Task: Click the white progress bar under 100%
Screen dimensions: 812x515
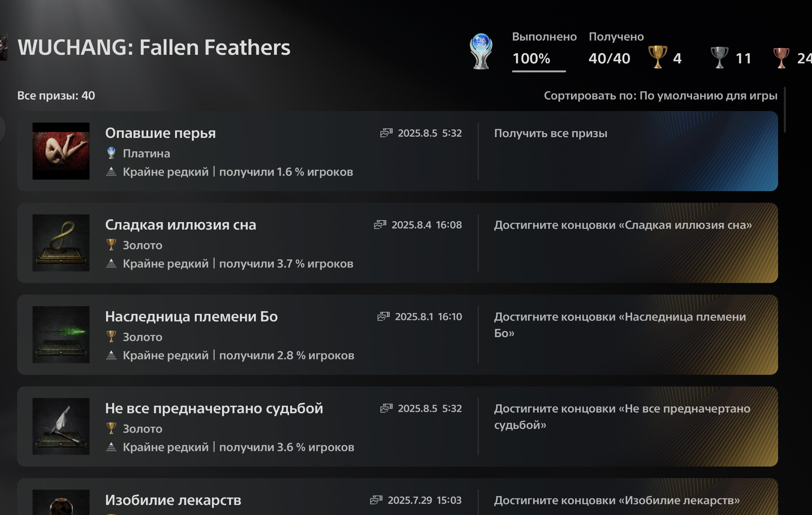Action: click(x=539, y=71)
